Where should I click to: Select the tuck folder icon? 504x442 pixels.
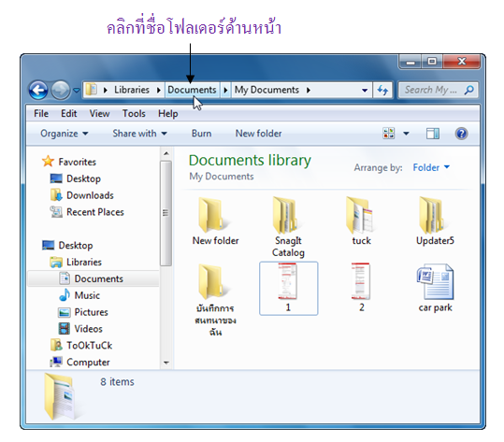point(361,221)
